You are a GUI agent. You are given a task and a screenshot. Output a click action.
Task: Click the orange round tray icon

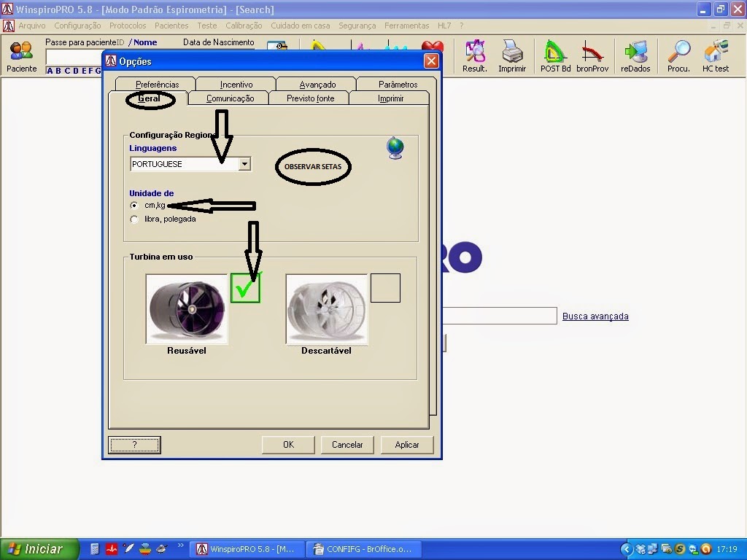(706, 549)
